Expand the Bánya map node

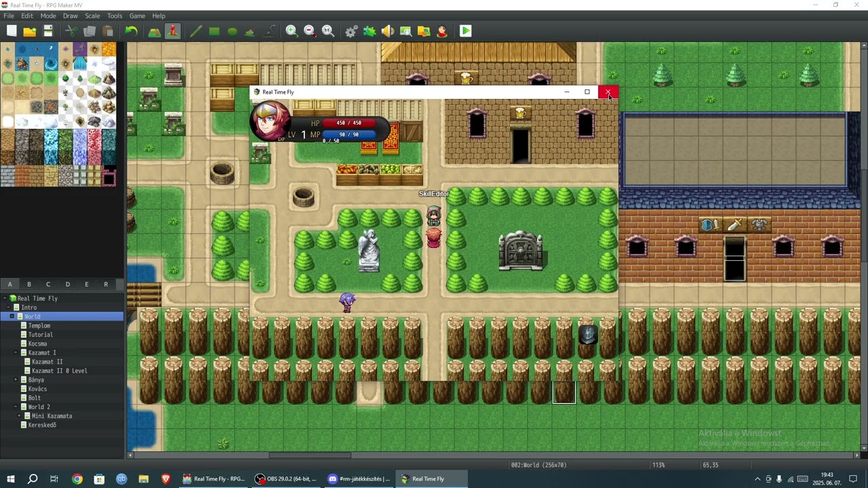pyautogui.click(x=16, y=380)
